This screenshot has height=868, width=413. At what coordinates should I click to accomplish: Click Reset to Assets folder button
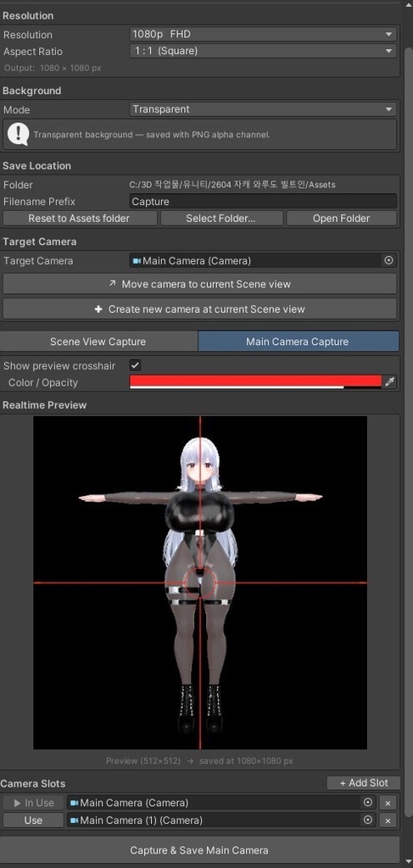coord(79,218)
